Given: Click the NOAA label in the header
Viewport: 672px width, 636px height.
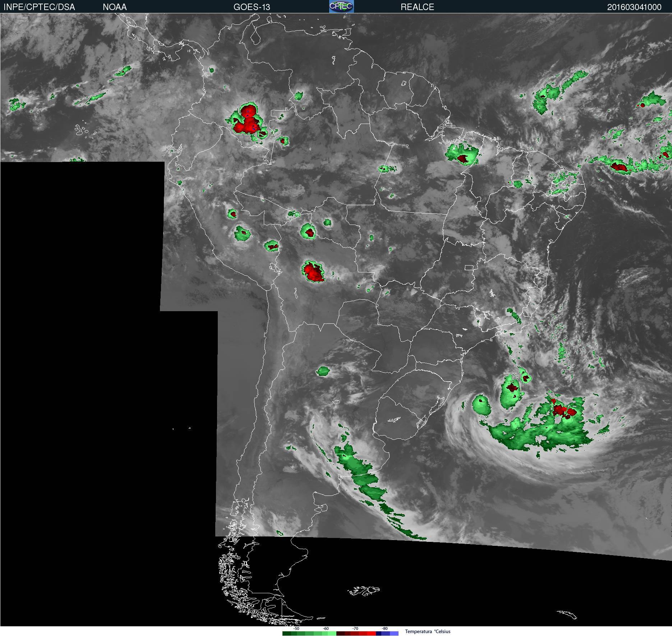Looking at the screenshot, I should (115, 7).
